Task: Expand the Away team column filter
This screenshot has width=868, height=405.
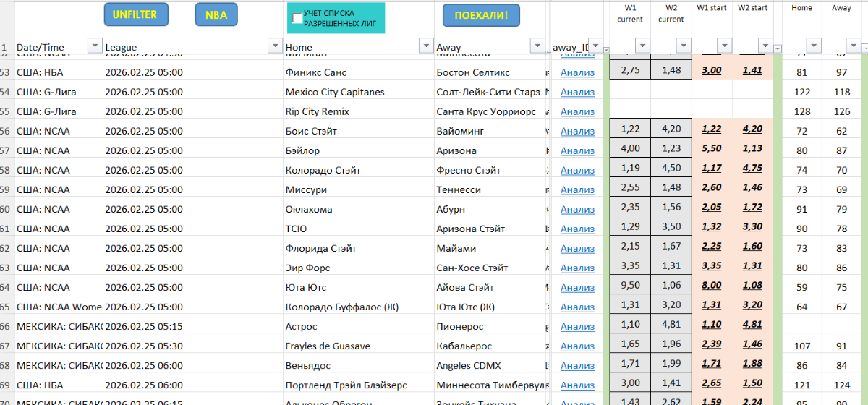Action: 537,46
